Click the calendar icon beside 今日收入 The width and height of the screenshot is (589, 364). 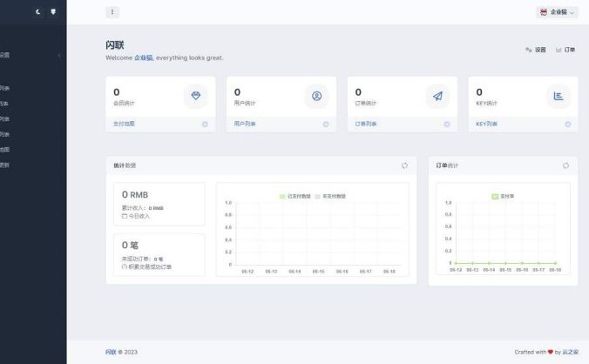click(125, 216)
